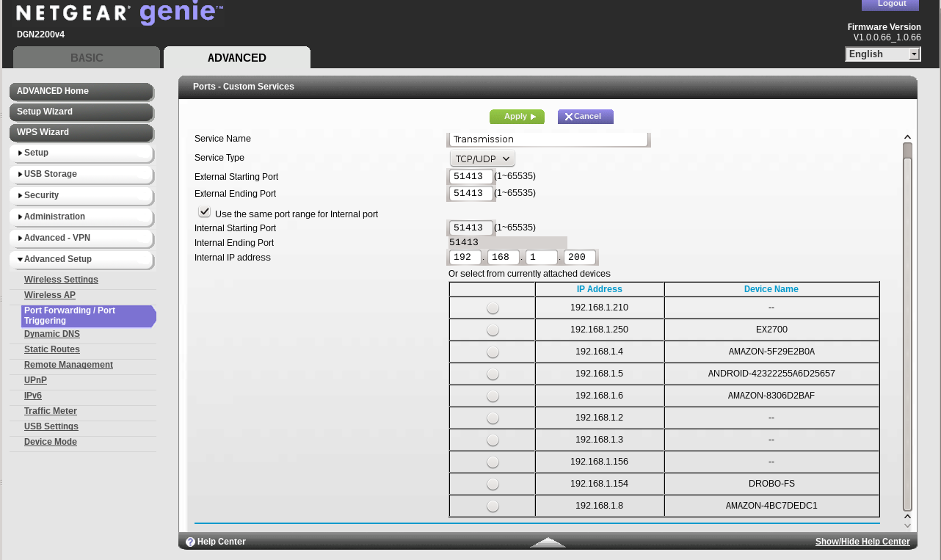Click the first IP octet field 192
941x560 pixels.
pos(465,258)
